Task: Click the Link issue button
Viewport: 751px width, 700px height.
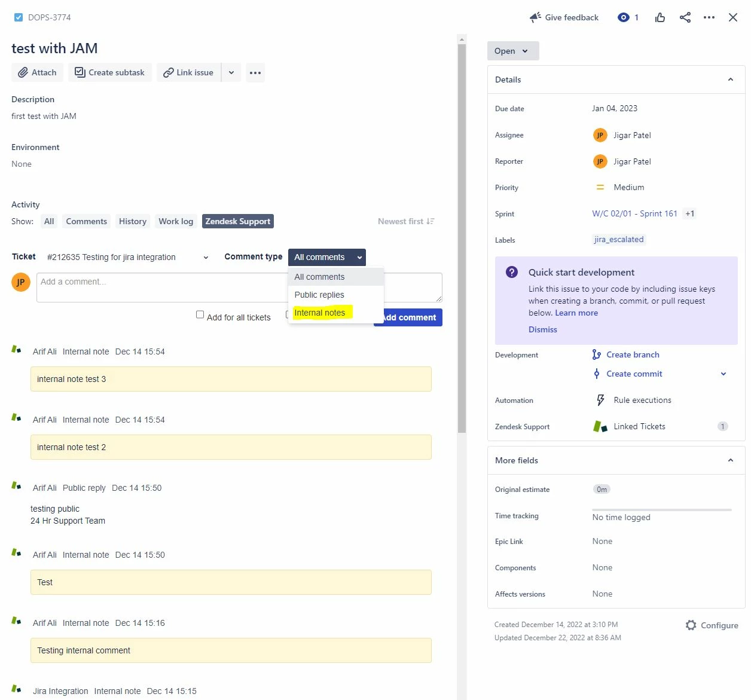Action: 189,72
